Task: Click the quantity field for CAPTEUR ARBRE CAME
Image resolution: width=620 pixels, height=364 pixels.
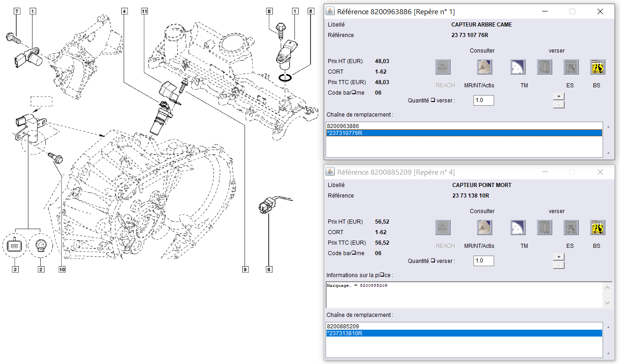Action: [484, 100]
